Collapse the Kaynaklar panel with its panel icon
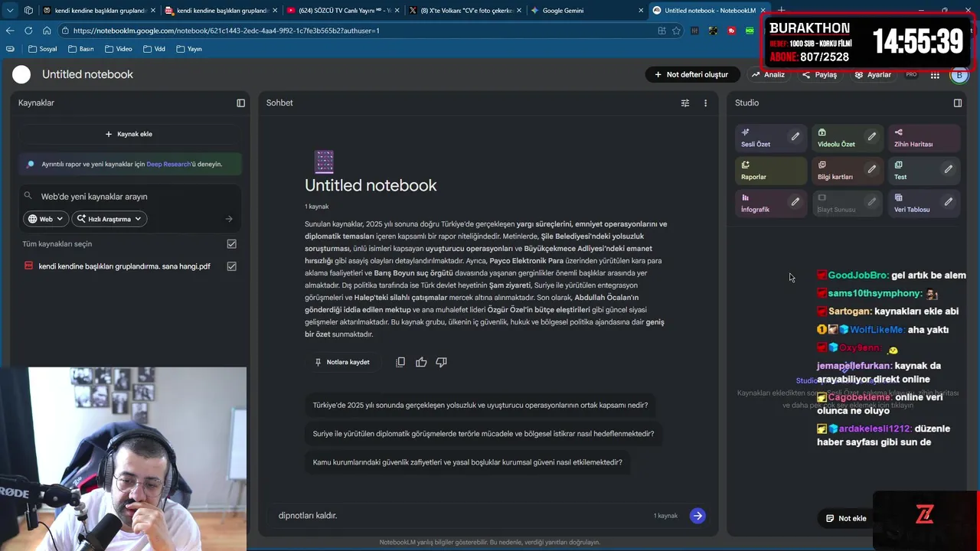The width and height of the screenshot is (980, 551). (240, 103)
